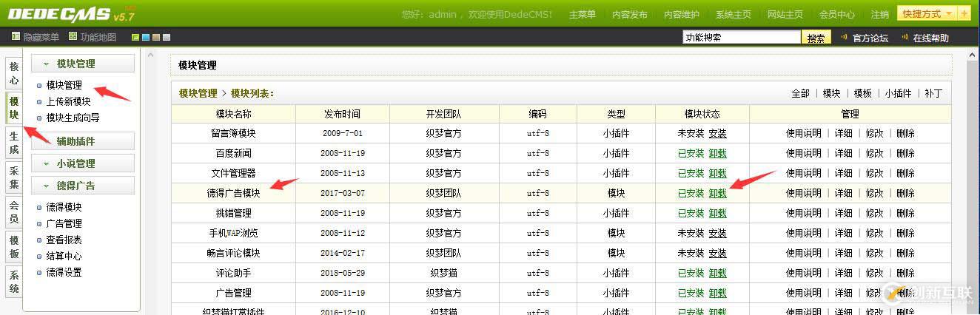Collapse the 模块管理 sidebar section
Viewport: 980px width, 315px height.
pyautogui.click(x=83, y=64)
